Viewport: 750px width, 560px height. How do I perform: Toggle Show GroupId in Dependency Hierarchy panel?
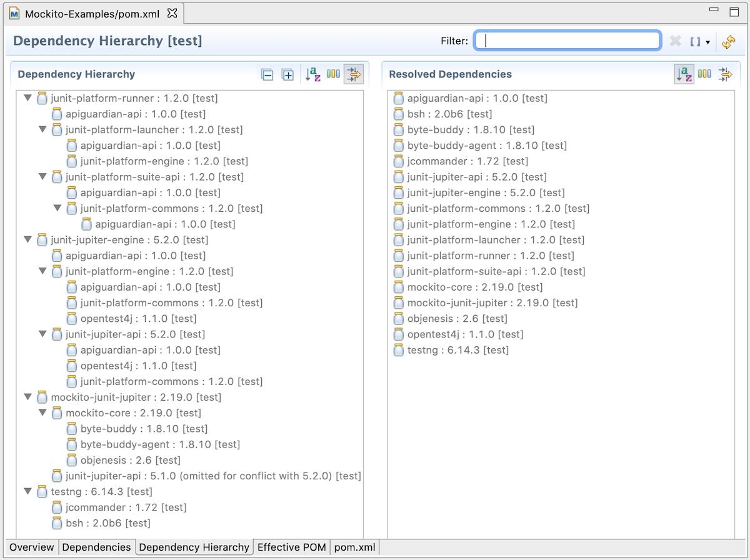pyautogui.click(x=333, y=74)
